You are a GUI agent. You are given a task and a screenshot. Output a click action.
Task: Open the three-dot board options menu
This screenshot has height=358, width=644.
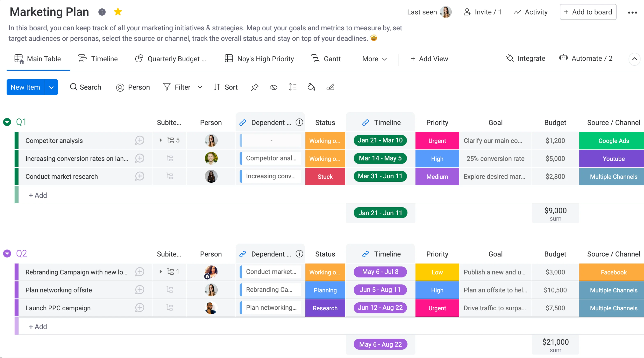[x=632, y=12]
